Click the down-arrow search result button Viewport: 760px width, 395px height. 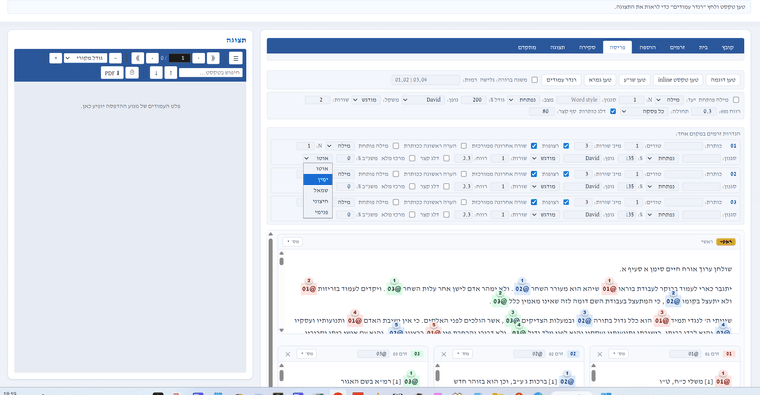tap(156, 73)
